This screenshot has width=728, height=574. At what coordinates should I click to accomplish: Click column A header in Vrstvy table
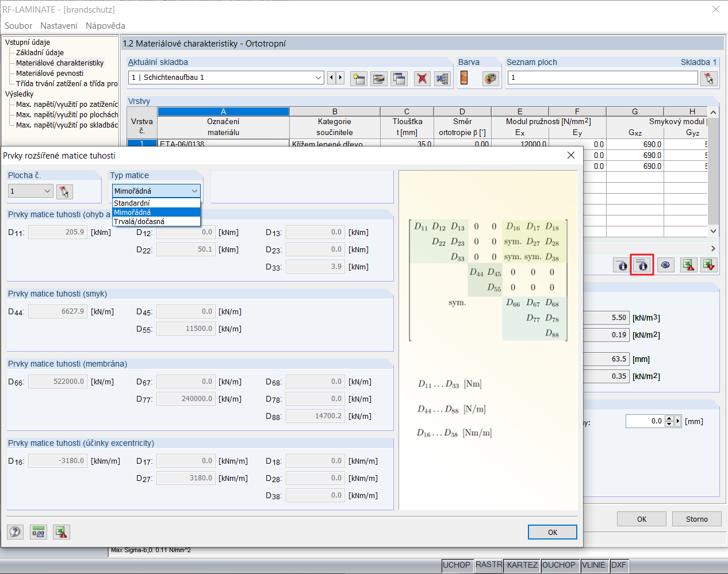tap(223, 111)
